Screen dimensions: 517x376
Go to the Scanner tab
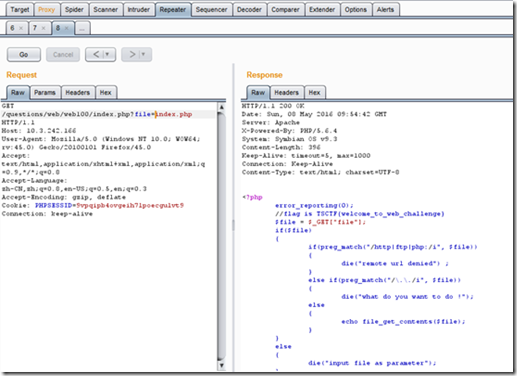tap(106, 9)
